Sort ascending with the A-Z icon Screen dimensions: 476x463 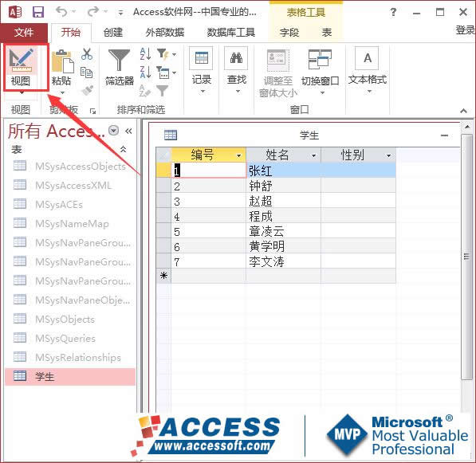[145, 54]
